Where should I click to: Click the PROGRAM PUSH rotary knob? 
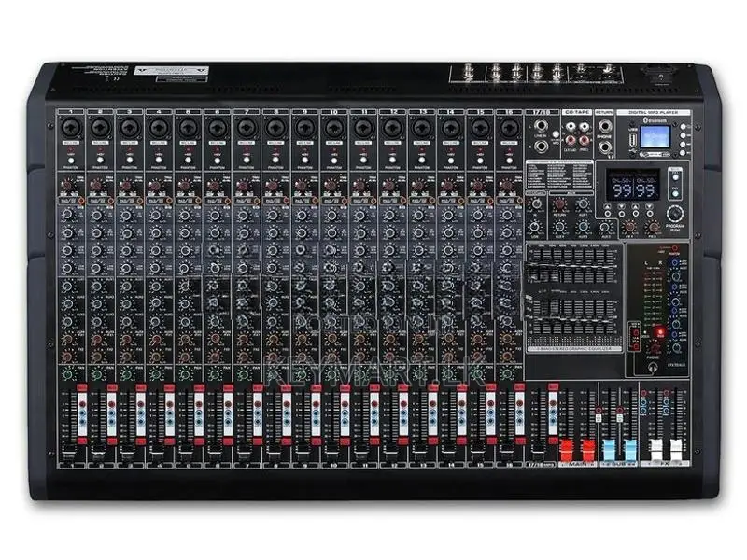coord(674,214)
